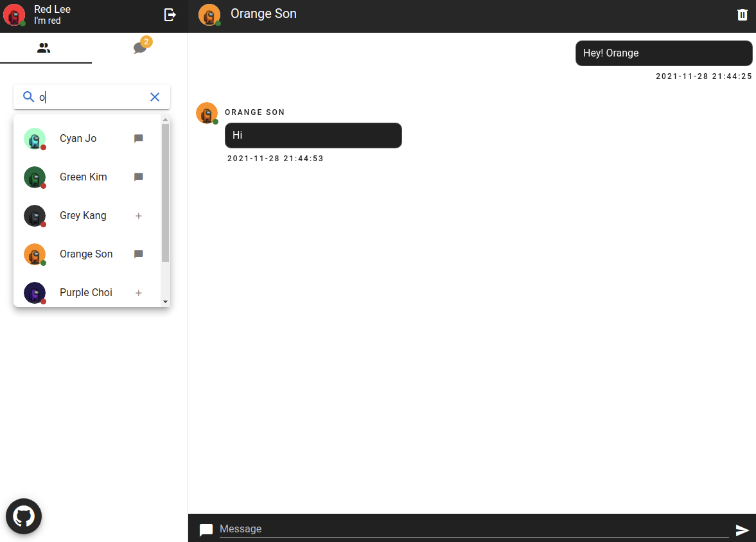The height and width of the screenshot is (542, 756).
Task: Click the results list scrollbar thumb
Action: click(x=165, y=193)
